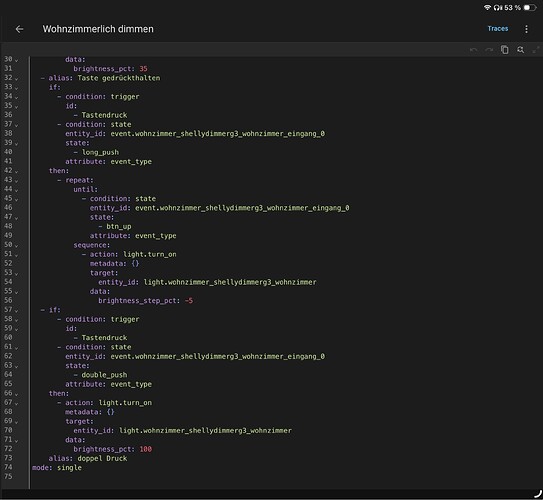The image size is (543, 500).
Task: Open the three-dot overflow menu
Action: [x=526, y=29]
